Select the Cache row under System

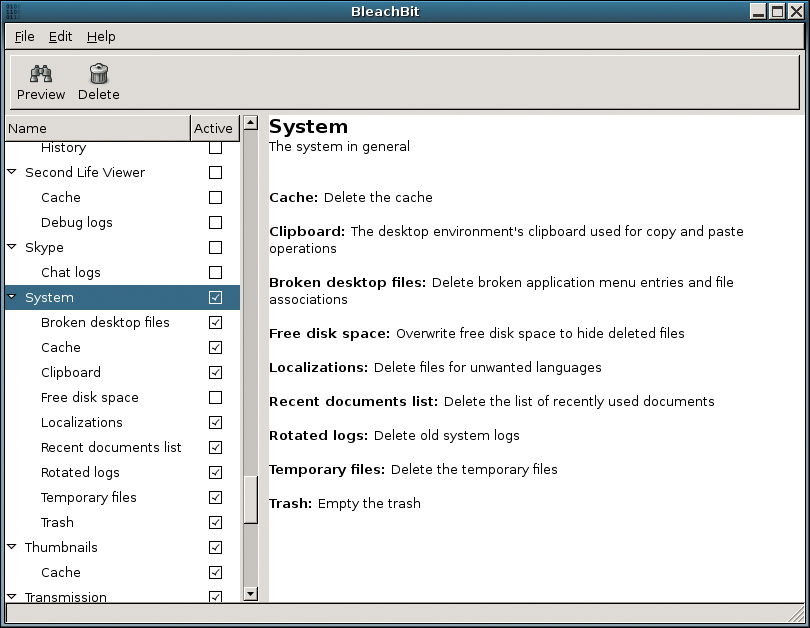click(x=122, y=348)
